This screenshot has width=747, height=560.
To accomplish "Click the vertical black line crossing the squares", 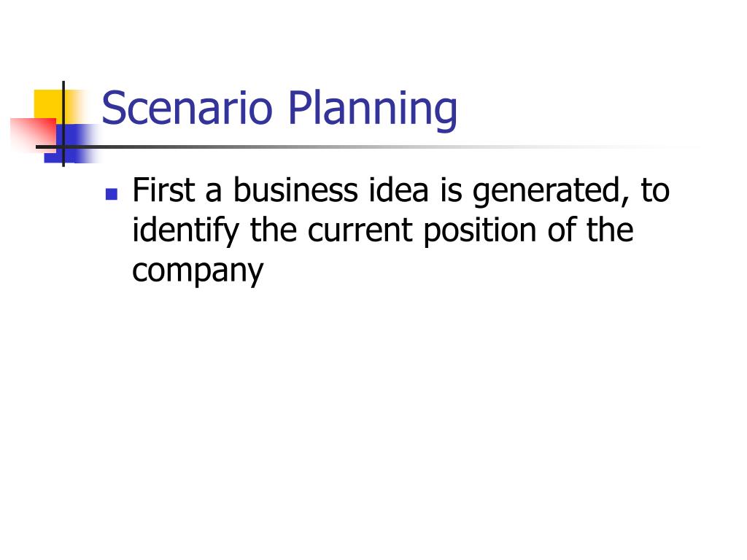I will (x=63, y=124).
